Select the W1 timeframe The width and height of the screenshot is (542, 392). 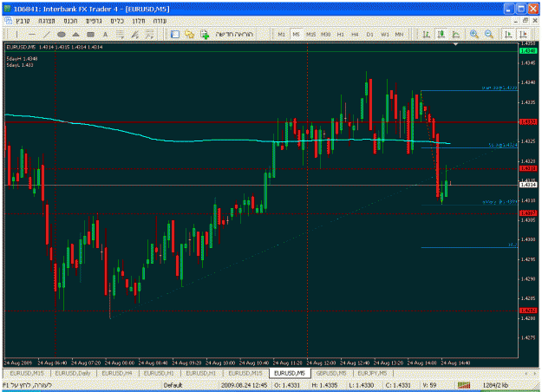[385, 34]
